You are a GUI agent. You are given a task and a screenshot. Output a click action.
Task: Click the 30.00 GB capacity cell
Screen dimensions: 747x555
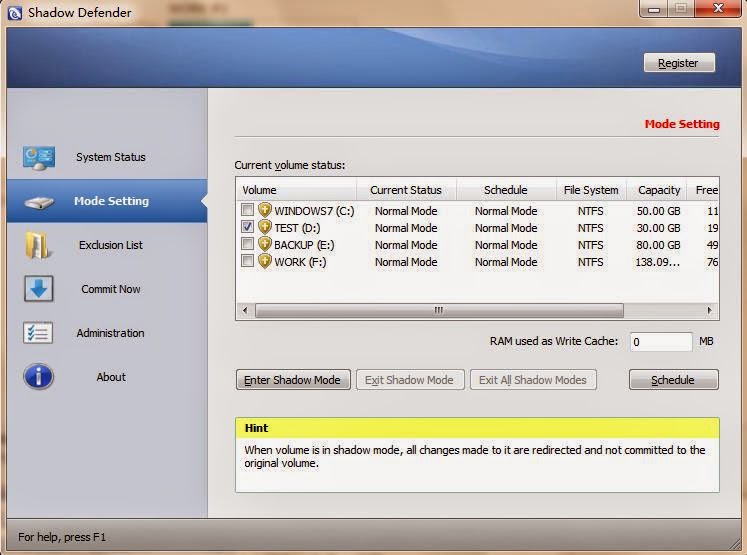[658, 228]
